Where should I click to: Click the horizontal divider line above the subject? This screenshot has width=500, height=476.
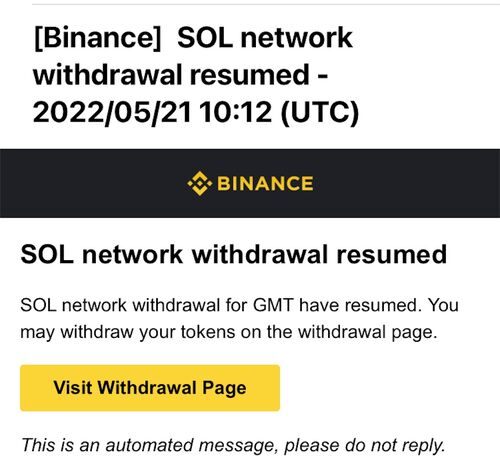click(x=266, y=5)
